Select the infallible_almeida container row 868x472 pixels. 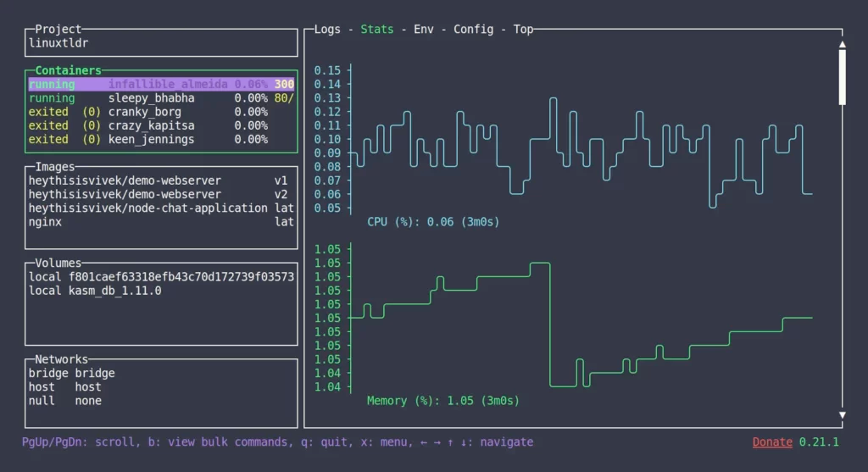tap(161, 84)
